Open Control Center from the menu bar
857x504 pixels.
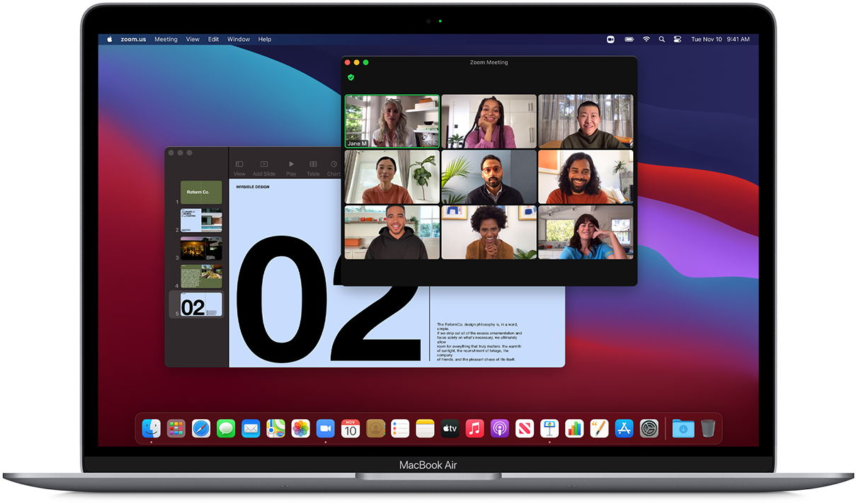677,40
